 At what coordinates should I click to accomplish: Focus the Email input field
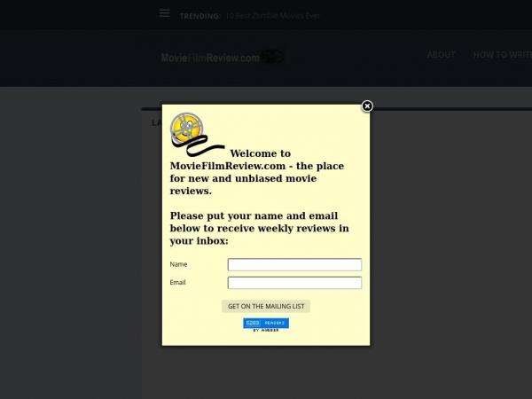click(x=294, y=283)
